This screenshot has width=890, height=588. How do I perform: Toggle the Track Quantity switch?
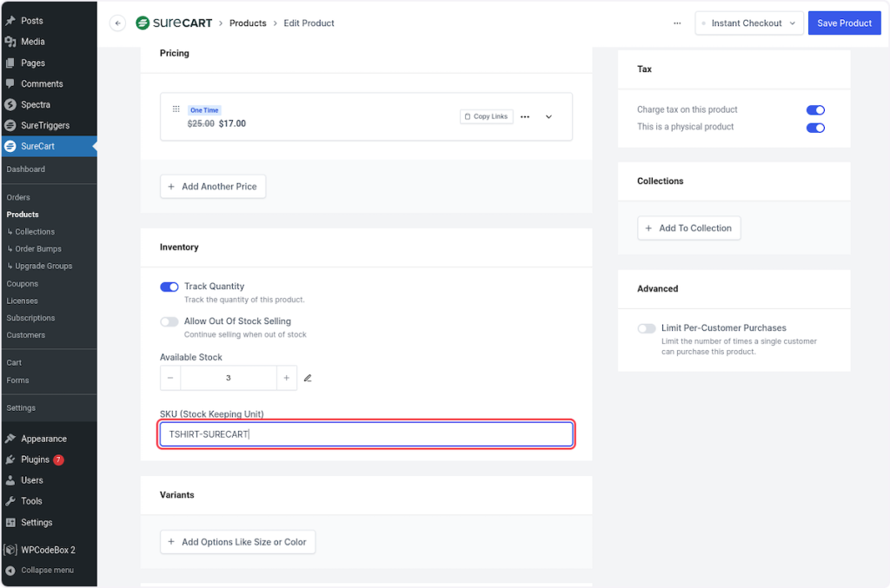[x=169, y=287]
